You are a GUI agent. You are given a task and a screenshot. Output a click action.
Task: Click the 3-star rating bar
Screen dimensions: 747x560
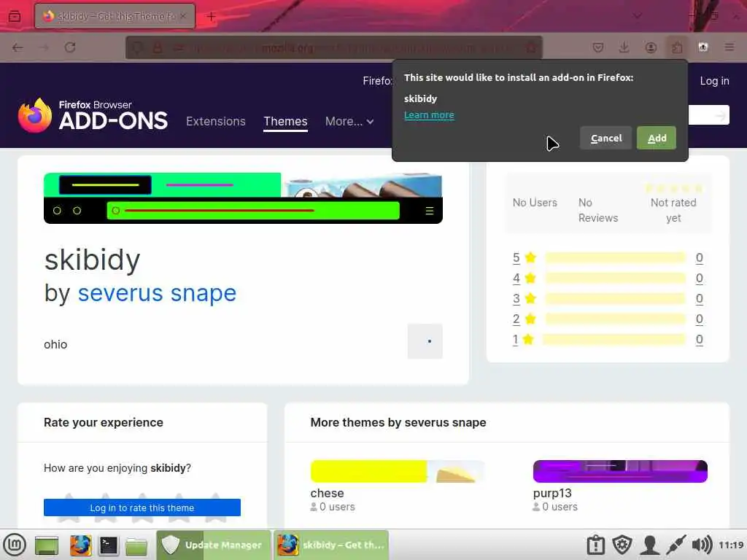tap(615, 298)
